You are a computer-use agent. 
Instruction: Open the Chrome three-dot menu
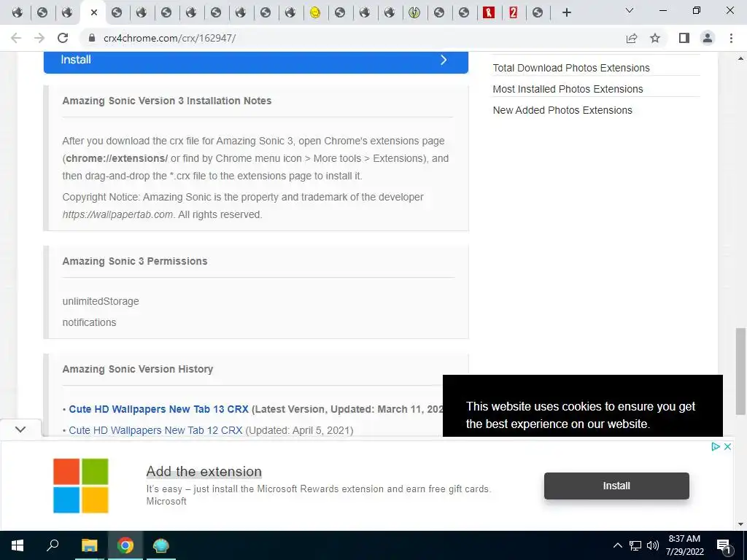pyautogui.click(x=731, y=38)
